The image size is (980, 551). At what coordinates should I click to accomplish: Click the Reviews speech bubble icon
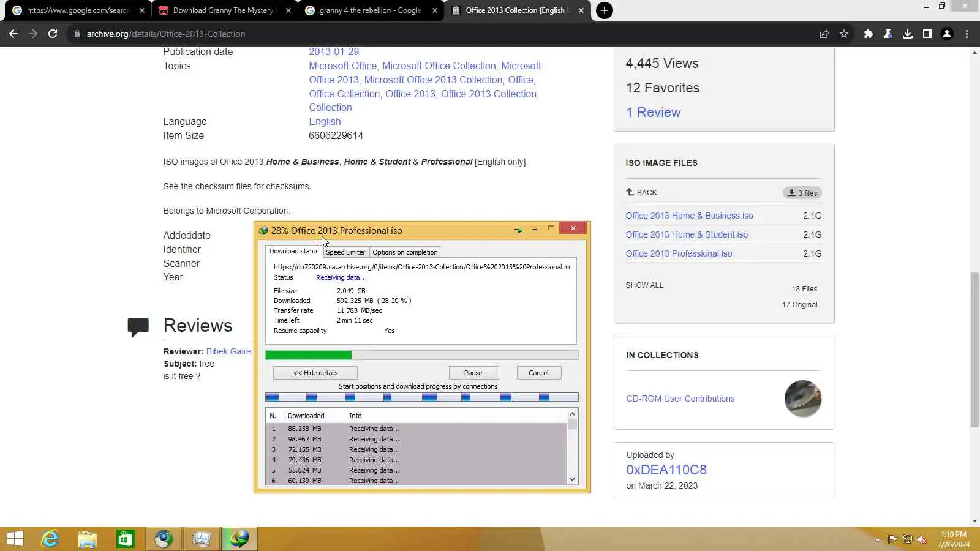tap(138, 327)
